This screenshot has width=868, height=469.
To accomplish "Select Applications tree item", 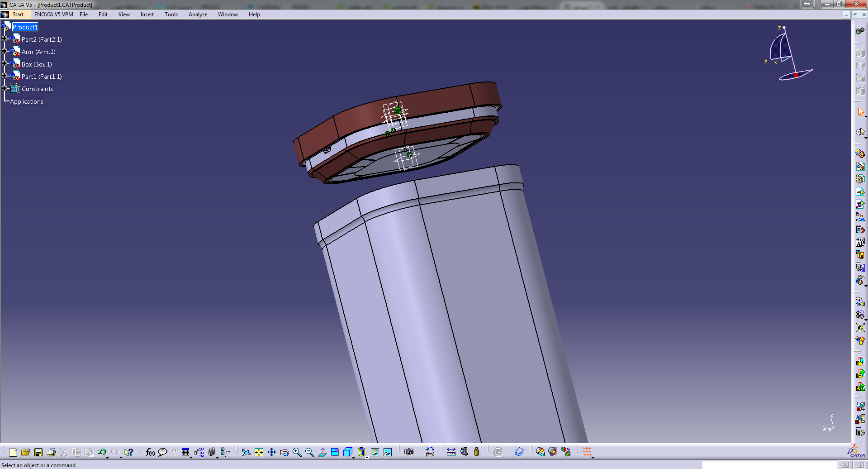I will [27, 101].
